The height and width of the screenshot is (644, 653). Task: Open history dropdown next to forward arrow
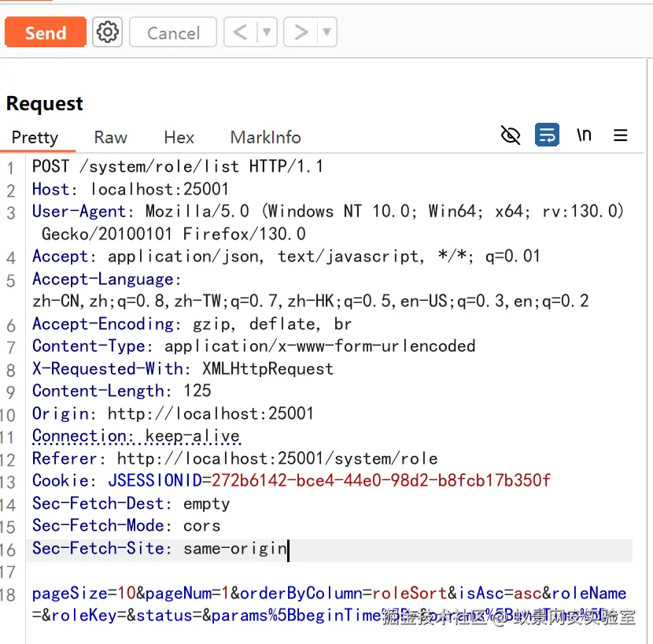(x=327, y=32)
